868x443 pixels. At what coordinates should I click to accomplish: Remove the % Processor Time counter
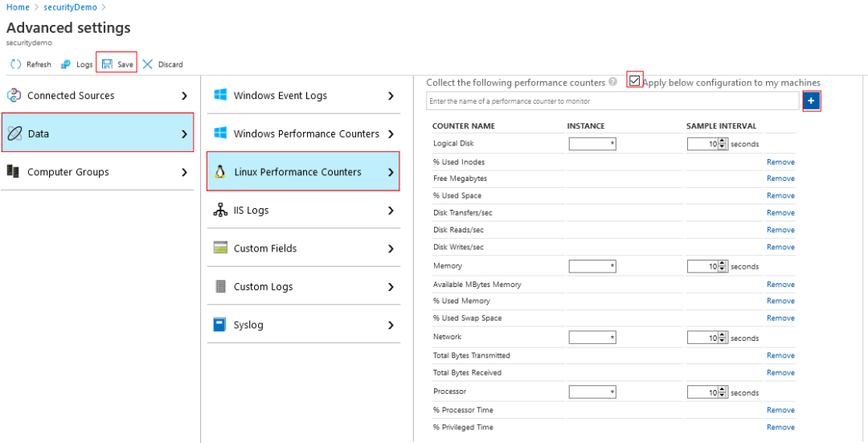(x=780, y=410)
